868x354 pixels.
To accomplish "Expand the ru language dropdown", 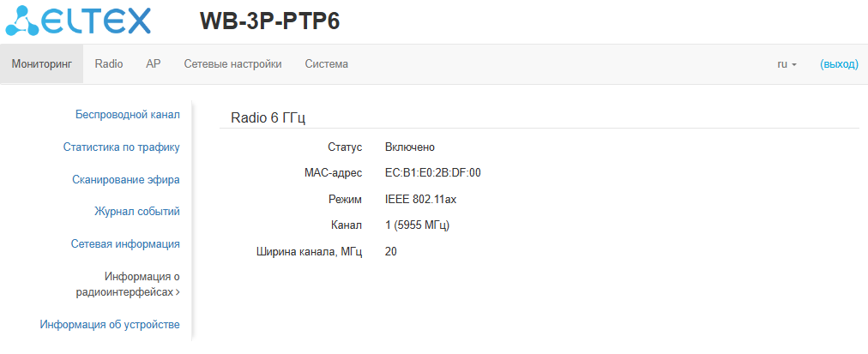I will (x=787, y=64).
